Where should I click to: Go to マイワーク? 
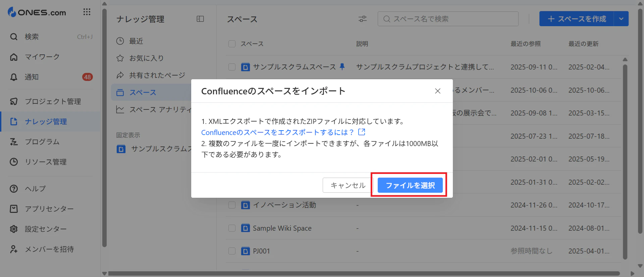(x=51, y=57)
